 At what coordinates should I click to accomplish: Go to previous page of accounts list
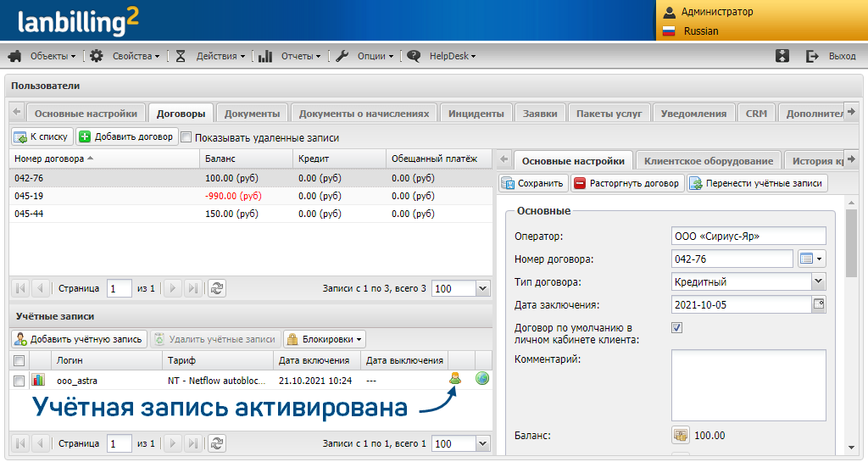tap(40, 443)
